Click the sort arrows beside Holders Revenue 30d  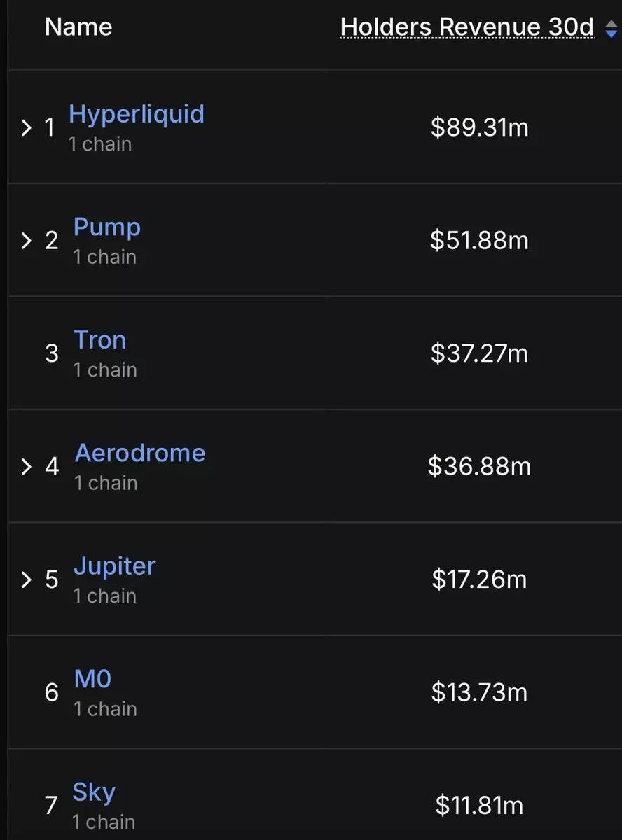(x=611, y=29)
